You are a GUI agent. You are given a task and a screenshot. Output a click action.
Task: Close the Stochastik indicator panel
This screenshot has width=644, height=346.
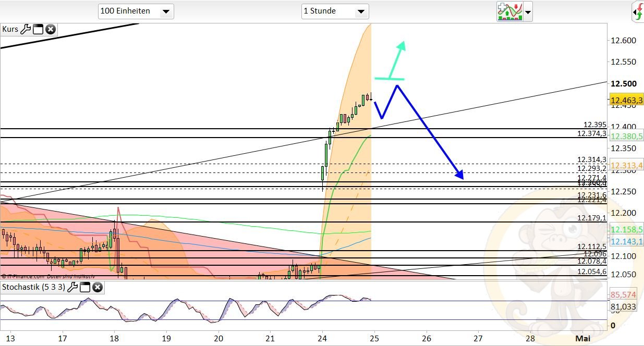click(97, 287)
